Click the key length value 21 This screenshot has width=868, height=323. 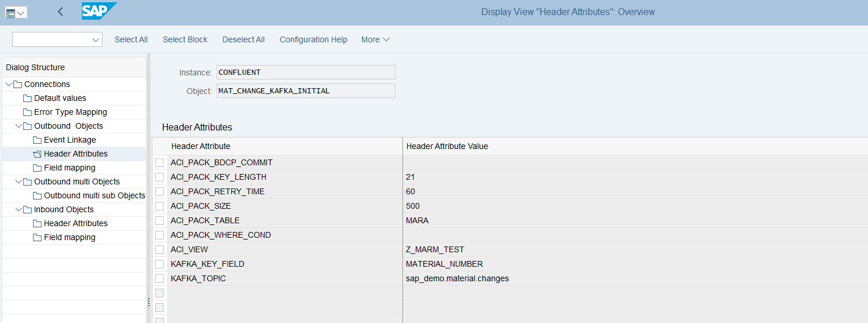tap(411, 177)
